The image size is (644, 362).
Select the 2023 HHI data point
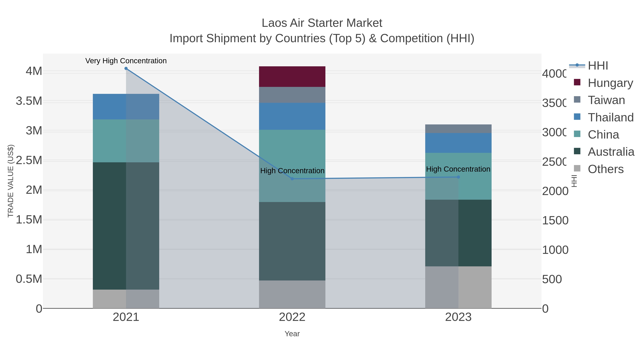coord(458,177)
